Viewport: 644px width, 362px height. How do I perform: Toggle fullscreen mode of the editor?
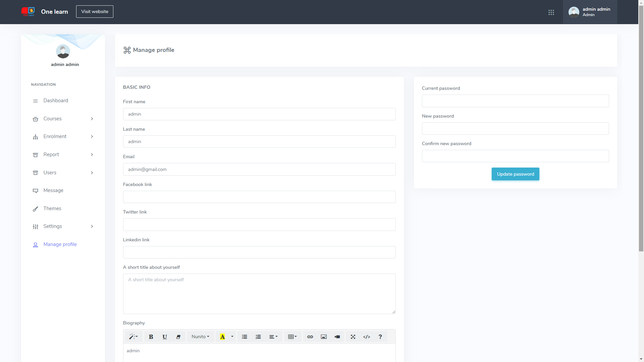[353, 337]
